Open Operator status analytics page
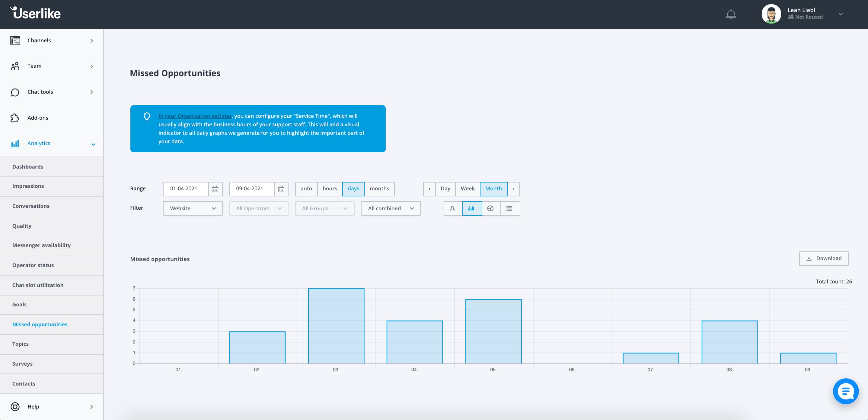 pos(33,265)
